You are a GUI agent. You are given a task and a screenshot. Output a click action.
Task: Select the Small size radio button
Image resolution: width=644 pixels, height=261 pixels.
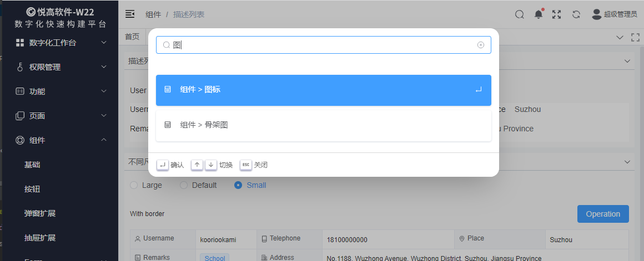tap(238, 185)
